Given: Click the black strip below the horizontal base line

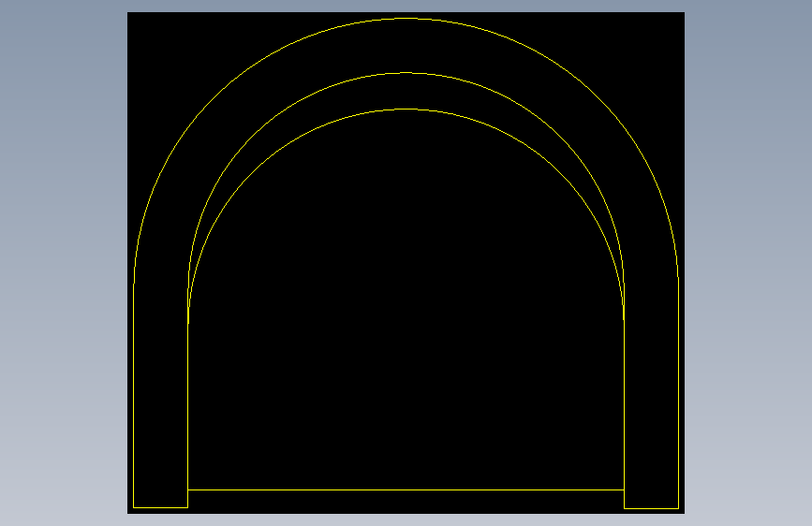Looking at the screenshot, I should tap(406, 501).
